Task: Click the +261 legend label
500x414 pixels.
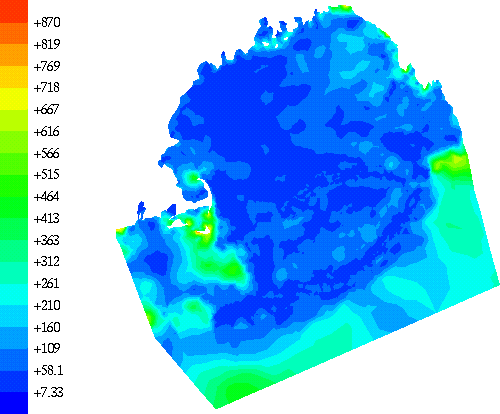Action: 47,284
